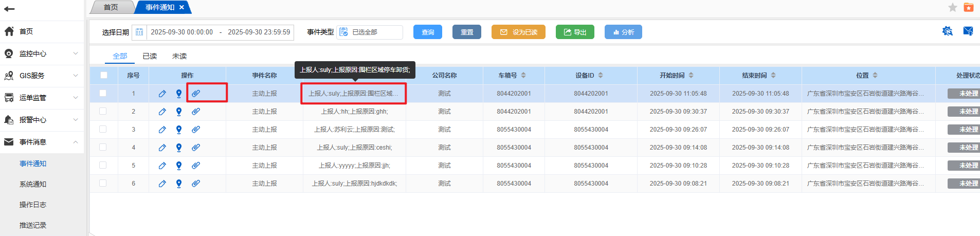This screenshot has width=980, height=236.
Task: Click the green 导出 button
Action: (x=575, y=32)
